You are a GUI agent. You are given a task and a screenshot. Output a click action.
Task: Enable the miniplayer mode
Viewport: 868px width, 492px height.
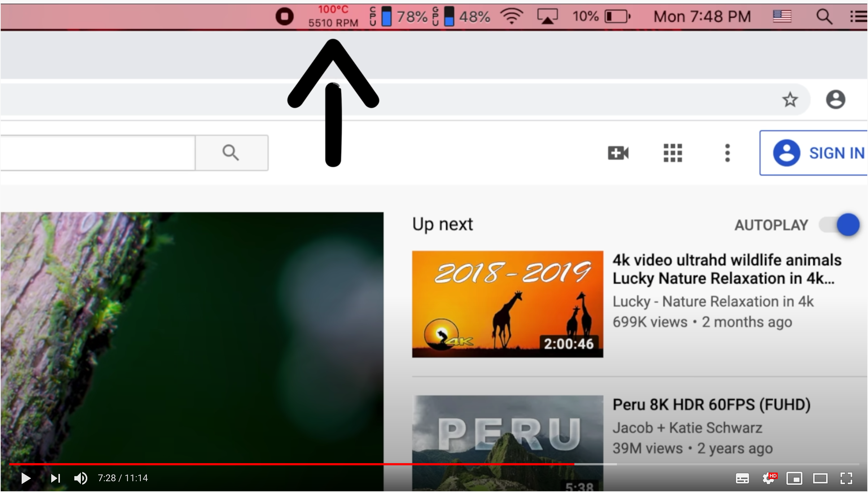click(794, 479)
